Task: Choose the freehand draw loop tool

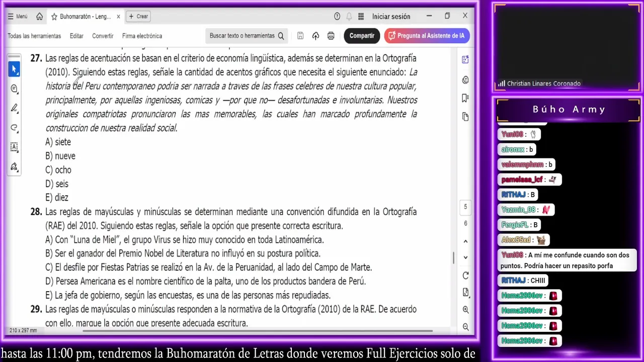Action: 14,128
